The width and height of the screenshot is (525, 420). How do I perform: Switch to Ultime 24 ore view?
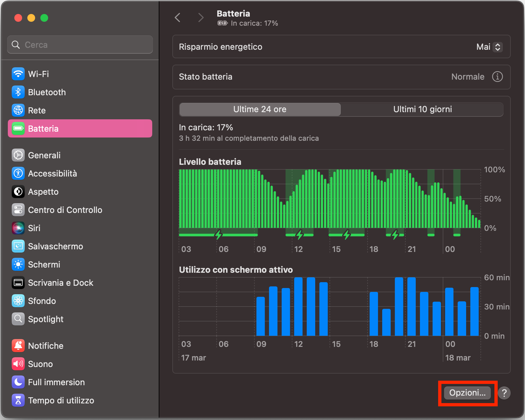point(260,110)
